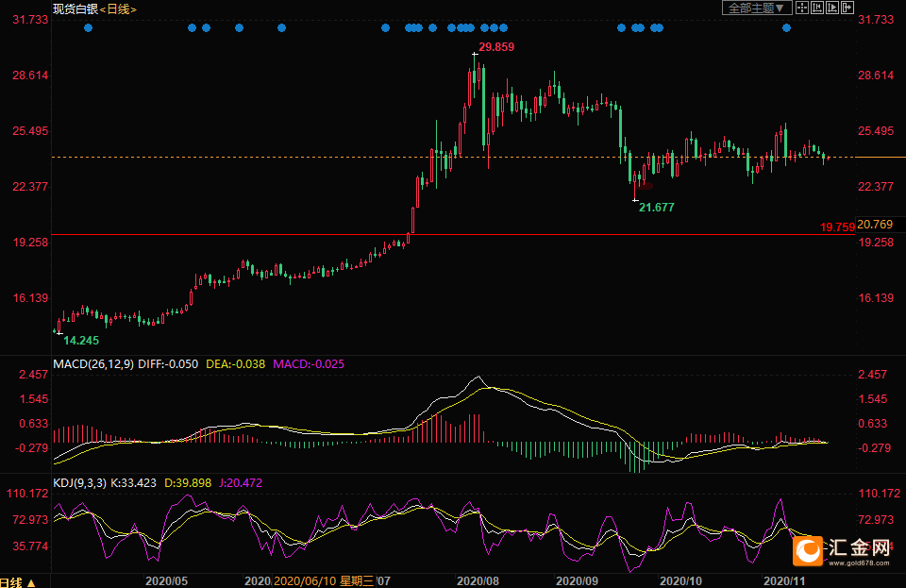Click the purple MACD:-0.025 value
This screenshot has height=588, width=906.
click(309, 364)
